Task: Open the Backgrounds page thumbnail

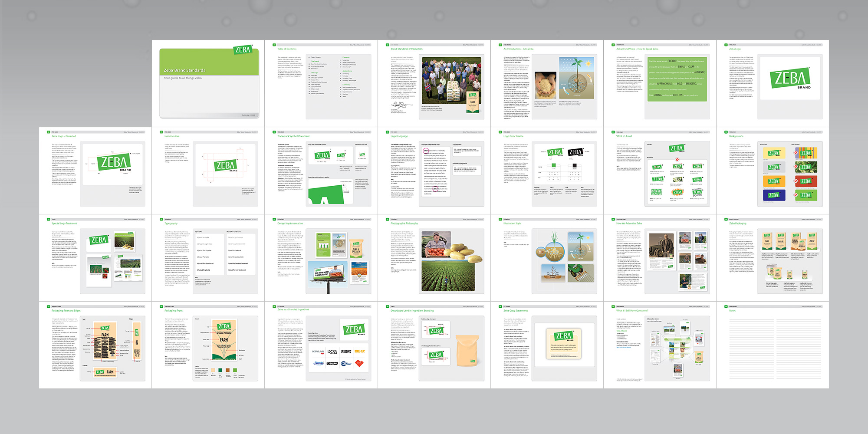Action: pyautogui.click(x=773, y=171)
